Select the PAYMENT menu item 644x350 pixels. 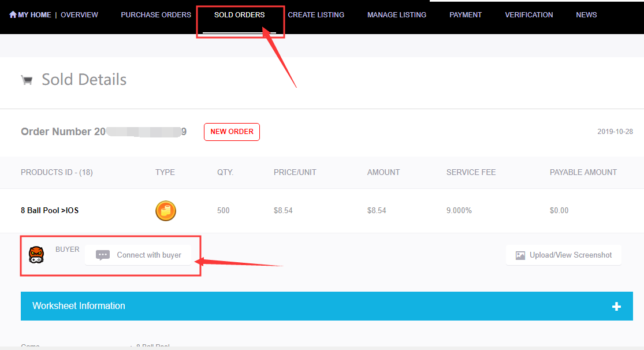[x=466, y=15]
